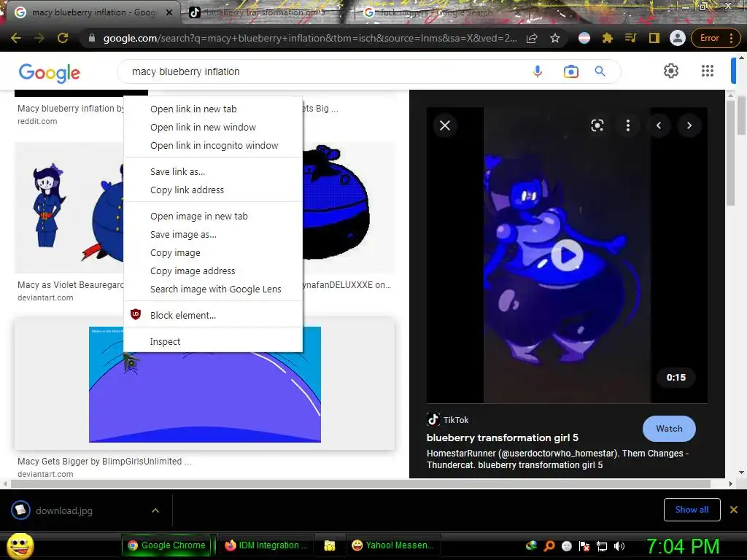747x560 pixels.
Task: Select Search image with Google Lens
Action: coord(213,289)
